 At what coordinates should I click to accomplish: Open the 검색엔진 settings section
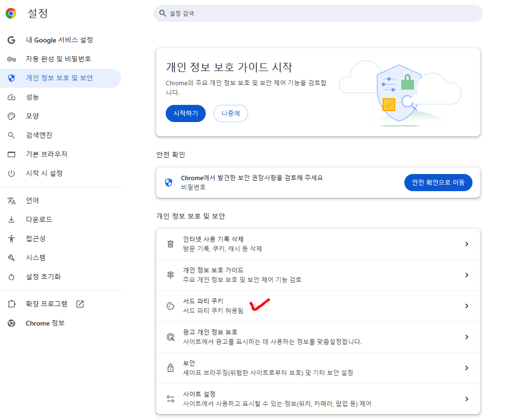click(60, 135)
